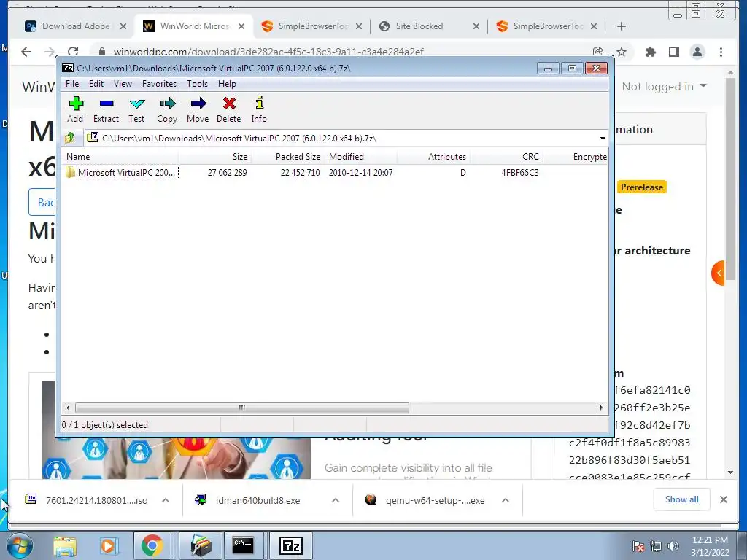Click the Add tool in 7-Zip toolbar
Viewport: 747px width, 560px height.
(75, 109)
